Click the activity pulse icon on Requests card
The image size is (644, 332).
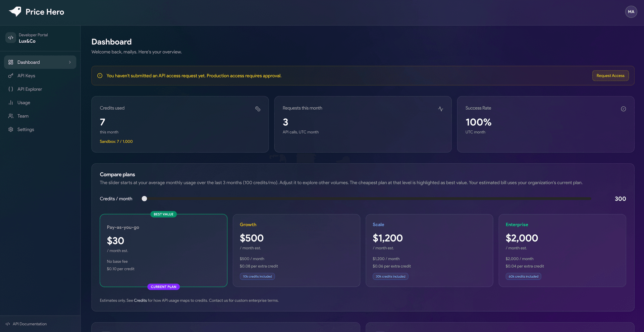[x=440, y=109]
